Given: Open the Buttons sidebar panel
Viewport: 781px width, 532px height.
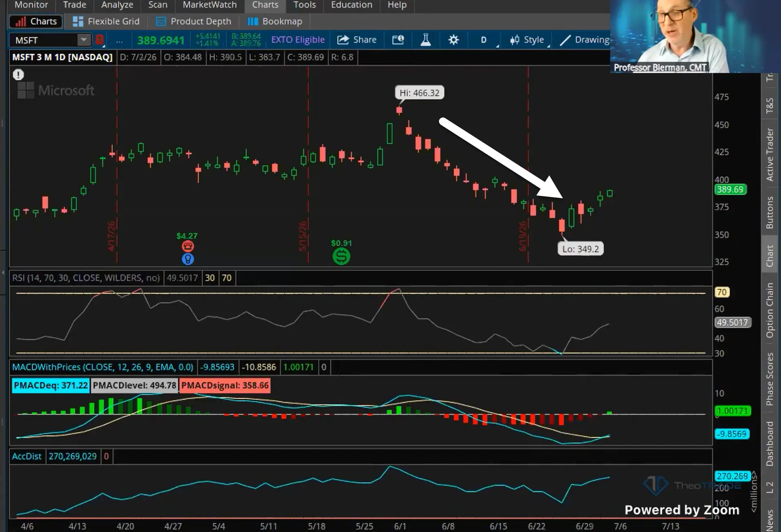Looking at the screenshot, I should 770,212.
